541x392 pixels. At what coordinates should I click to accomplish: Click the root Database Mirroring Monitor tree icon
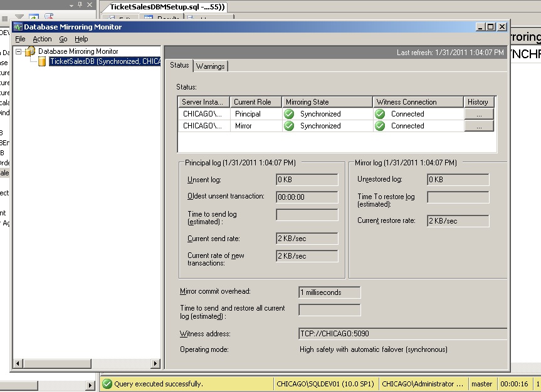(x=30, y=51)
